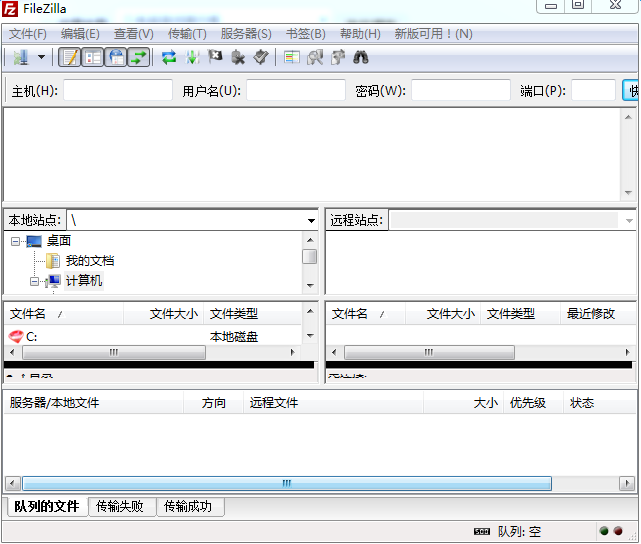
Task: Switch to 传输失败 tab
Action: tap(122, 507)
